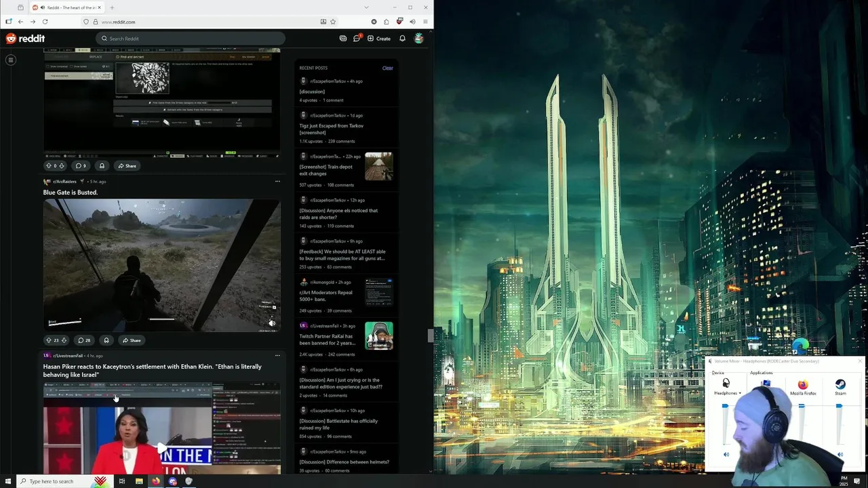This screenshot has height=488, width=868.
Task: Give award on Blue Gate is Busted post
Action: click(x=106, y=340)
